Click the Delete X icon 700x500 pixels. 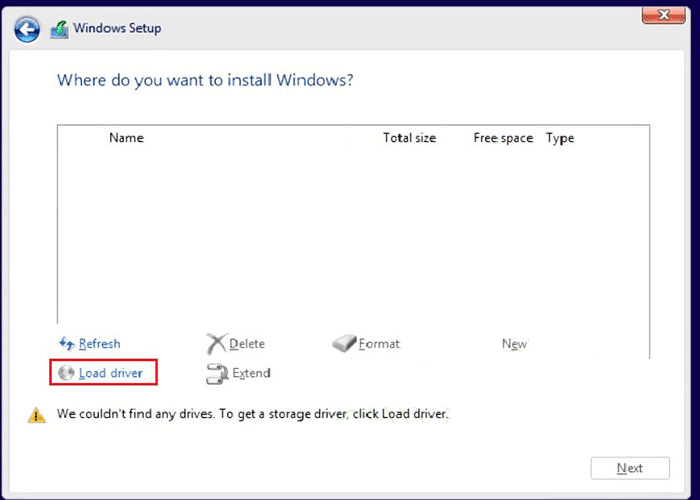point(216,344)
